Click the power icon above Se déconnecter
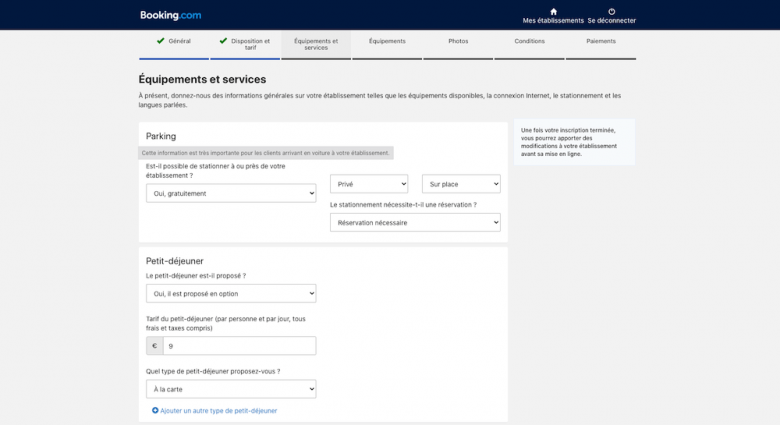The image size is (780, 425). (611, 11)
